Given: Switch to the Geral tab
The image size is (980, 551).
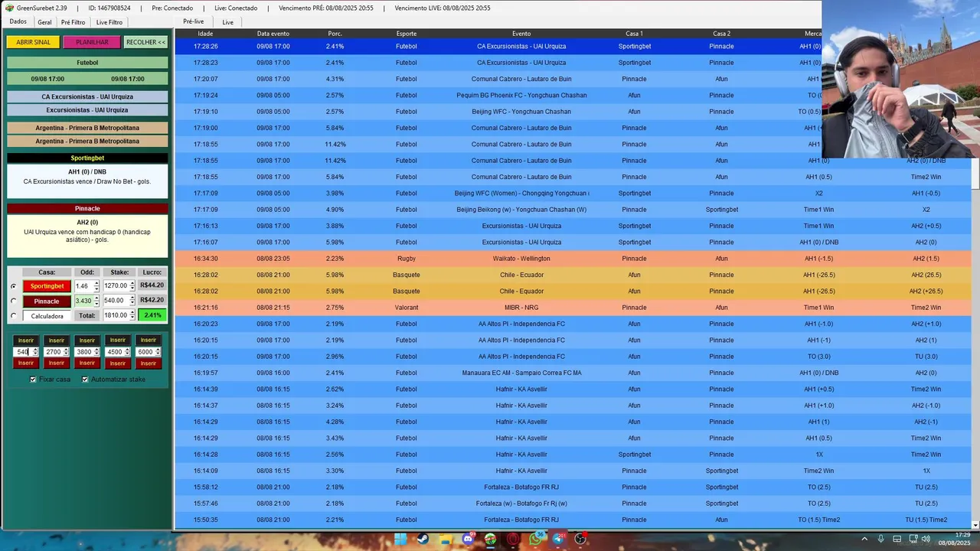Looking at the screenshot, I should 44,22.
